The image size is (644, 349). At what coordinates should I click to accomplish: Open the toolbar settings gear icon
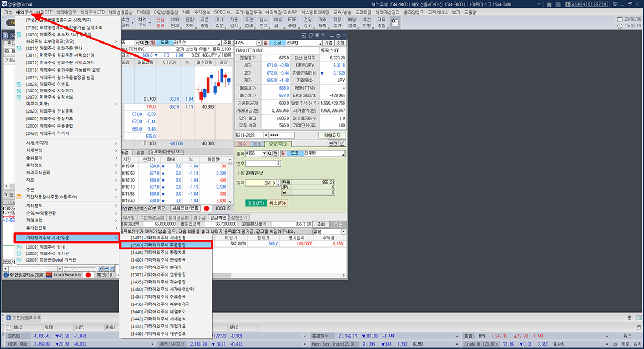[x=394, y=22]
